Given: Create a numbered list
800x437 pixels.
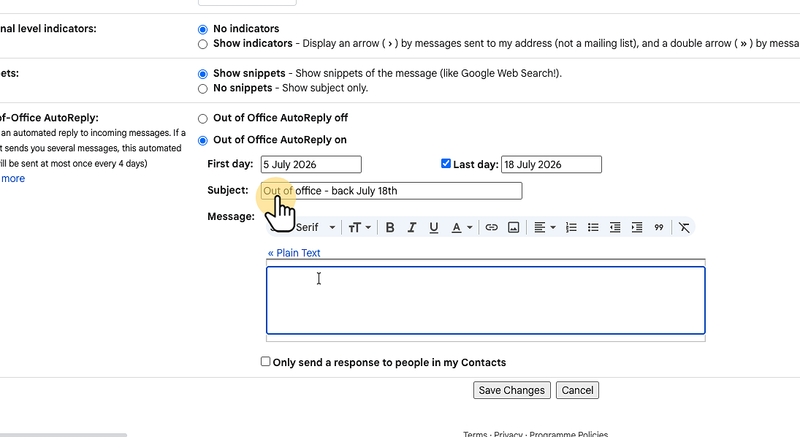Looking at the screenshot, I should 571,227.
